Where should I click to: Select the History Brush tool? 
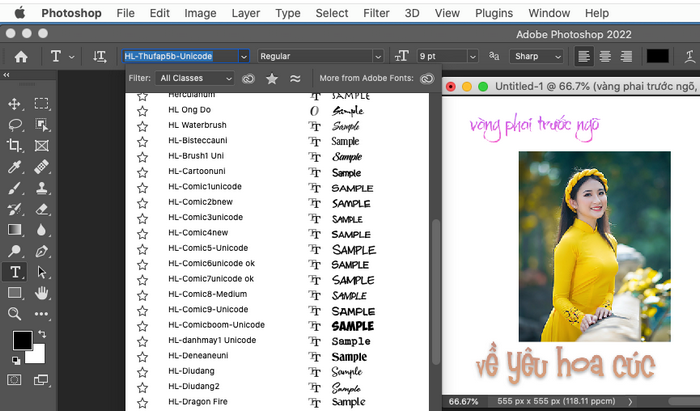pos(14,209)
